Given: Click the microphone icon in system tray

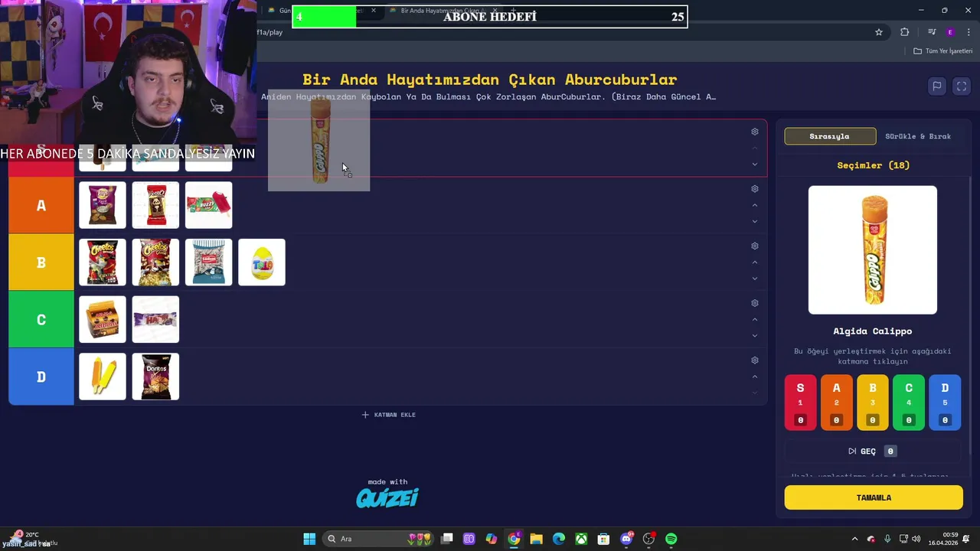Looking at the screenshot, I should click(887, 539).
